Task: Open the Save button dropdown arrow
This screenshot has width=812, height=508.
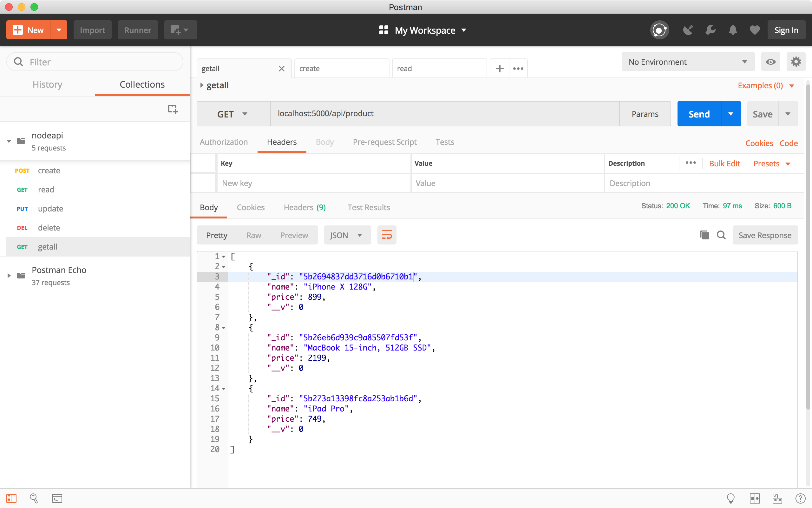Action: [x=788, y=114]
